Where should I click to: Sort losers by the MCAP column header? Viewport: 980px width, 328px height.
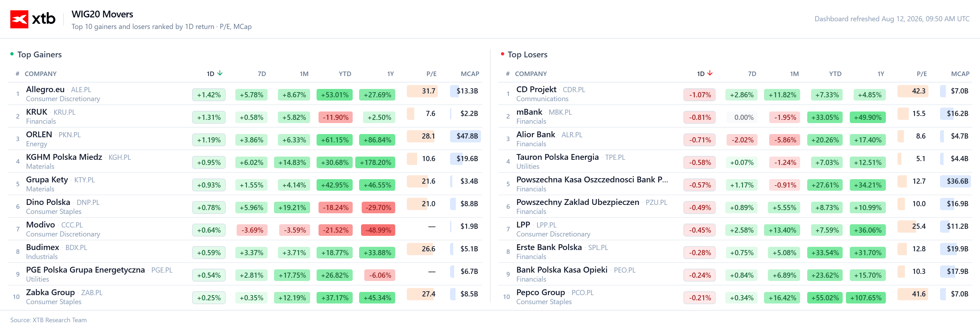coord(960,74)
